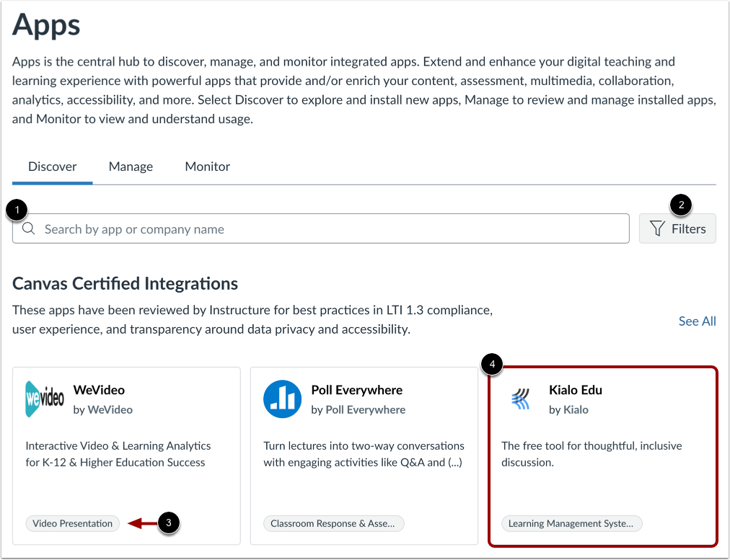730x560 pixels.
Task: Click the Apps page heading
Action: 46,25
